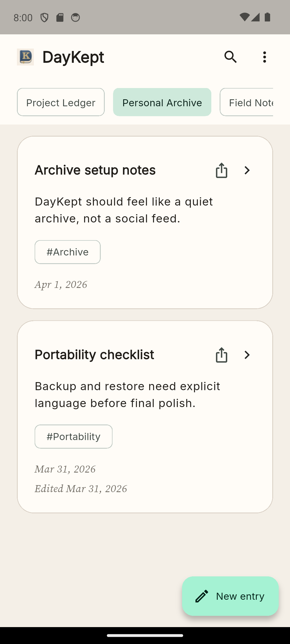Viewport: 290px width, 644px height.
Task: Deselect the Personal Archive filter
Action: point(162,102)
